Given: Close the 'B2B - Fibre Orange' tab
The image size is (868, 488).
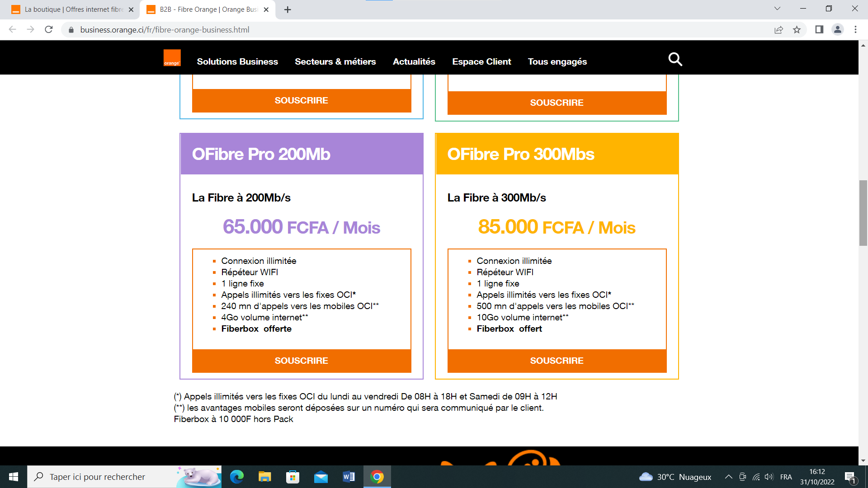Looking at the screenshot, I should [266, 9].
